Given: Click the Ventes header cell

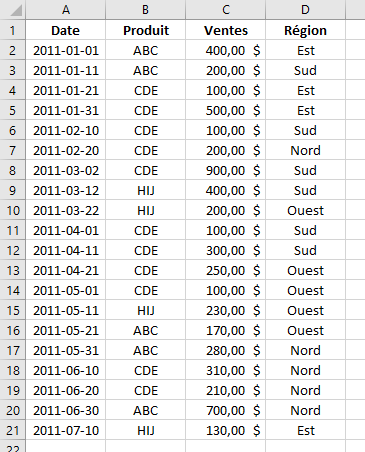Looking at the screenshot, I should pos(226,30).
